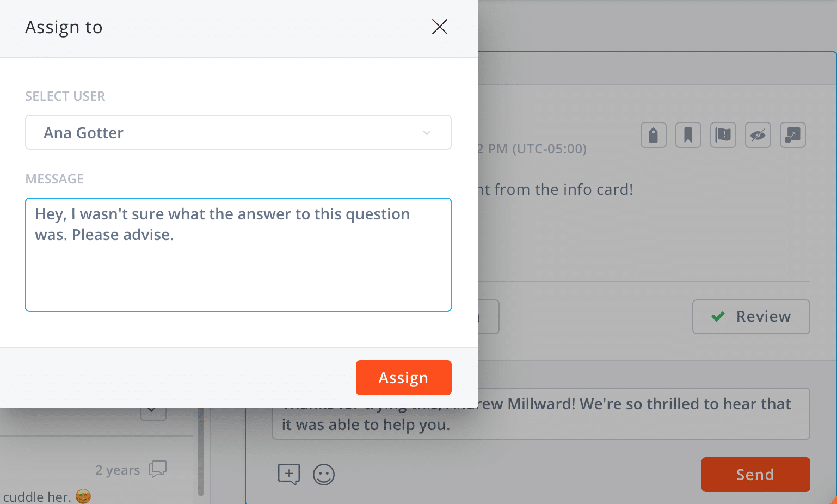
Task: Open comment externally with the arrow icon
Action: [792, 135]
